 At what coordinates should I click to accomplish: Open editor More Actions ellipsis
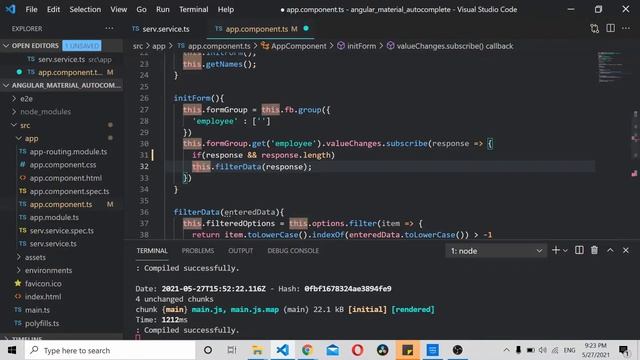tap(626, 28)
